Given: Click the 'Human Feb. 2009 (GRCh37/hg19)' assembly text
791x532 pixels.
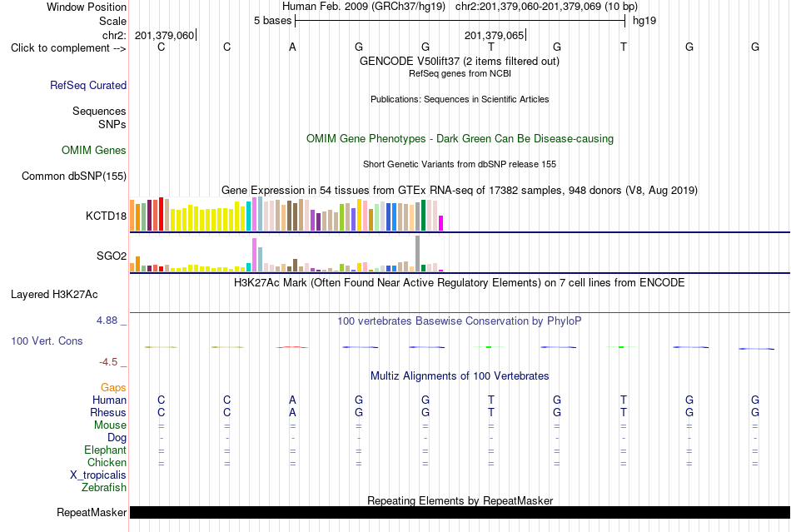Looking at the screenshot, I should (x=363, y=7).
